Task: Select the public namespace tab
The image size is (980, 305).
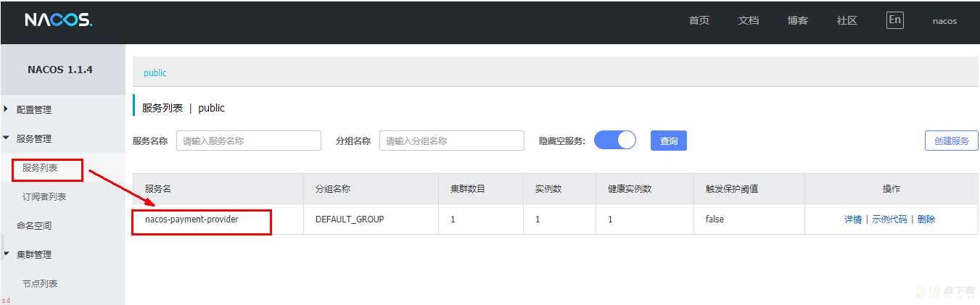Action: pos(155,72)
